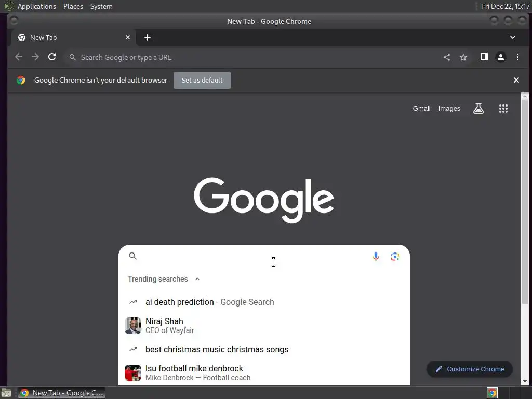The height and width of the screenshot is (399, 532).
Task: Click the Chrome icon in the system tray
Action: pyautogui.click(x=493, y=393)
